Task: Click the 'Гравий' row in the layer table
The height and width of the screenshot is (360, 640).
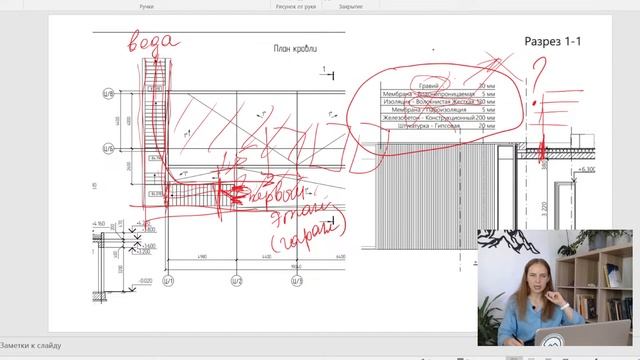Action: (438, 86)
